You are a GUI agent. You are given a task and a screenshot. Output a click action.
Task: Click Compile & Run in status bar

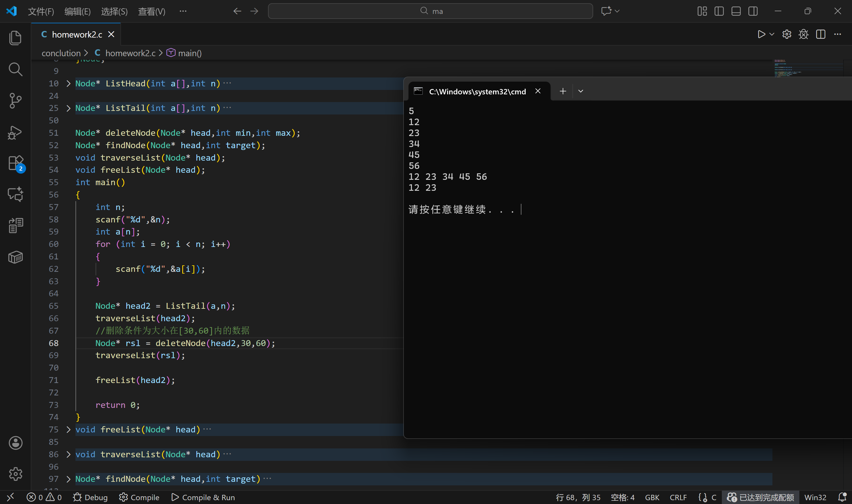[203, 497]
